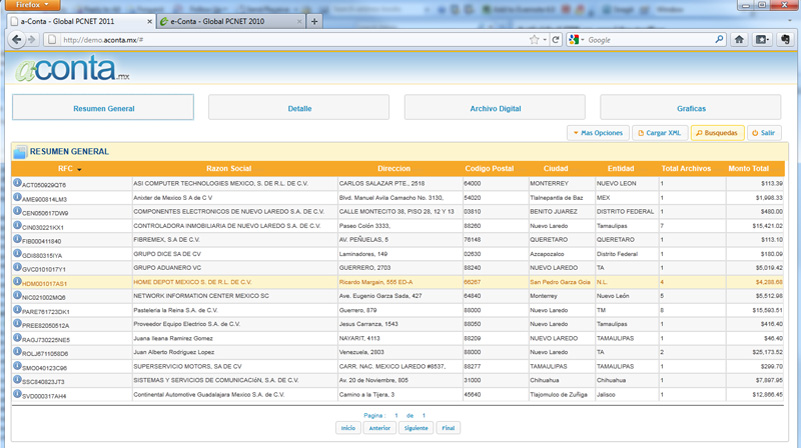Sort by Entidad column header
The image size is (801, 448).
click(x=621, y=169)
